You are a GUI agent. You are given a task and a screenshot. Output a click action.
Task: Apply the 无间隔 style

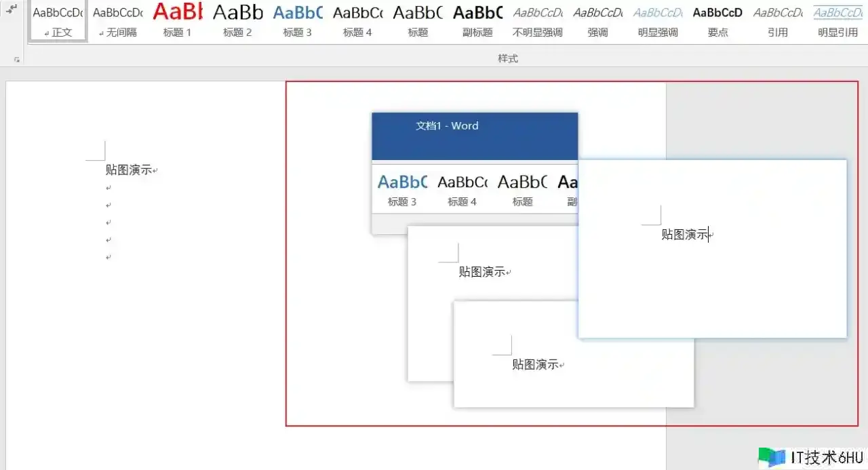click(x=118, y=20)
